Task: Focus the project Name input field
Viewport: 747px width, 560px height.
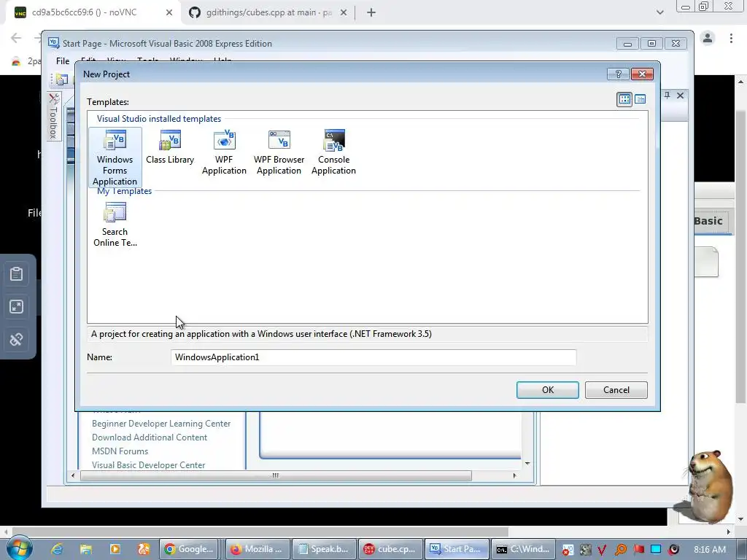Action: tap(373, 357)
